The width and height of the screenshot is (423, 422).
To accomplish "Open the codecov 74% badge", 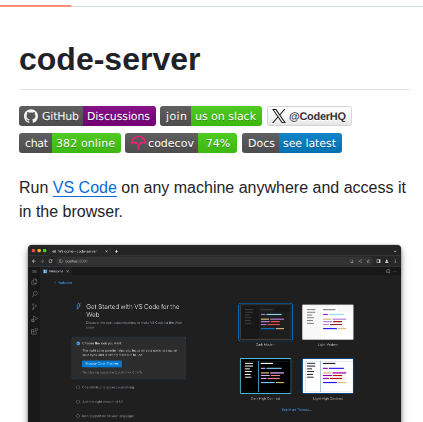I will tap(181, 143).
